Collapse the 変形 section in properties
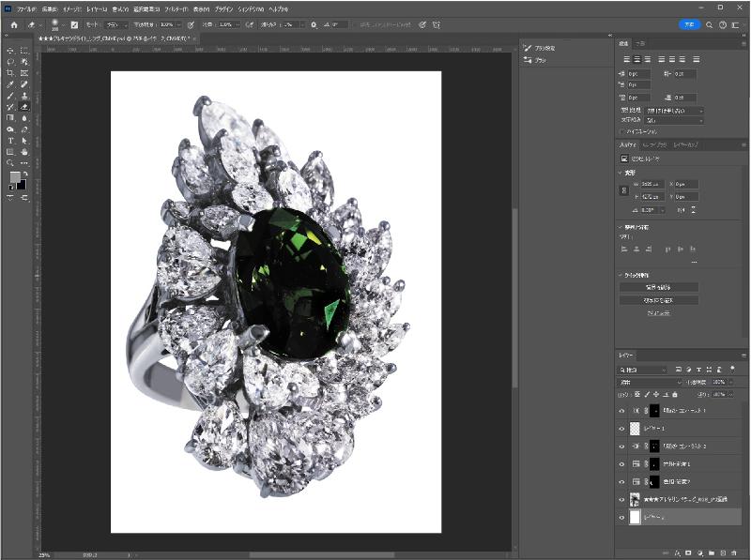Viewport: 751px width, 560px height. (621, 173)
